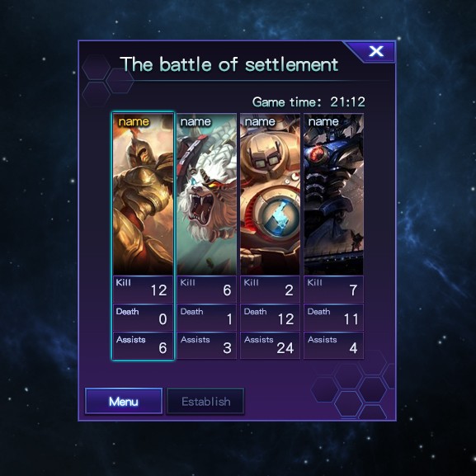The image size is (476, 476).
Task: Select the robot with glasses portrait
Action: click(270, 195)
